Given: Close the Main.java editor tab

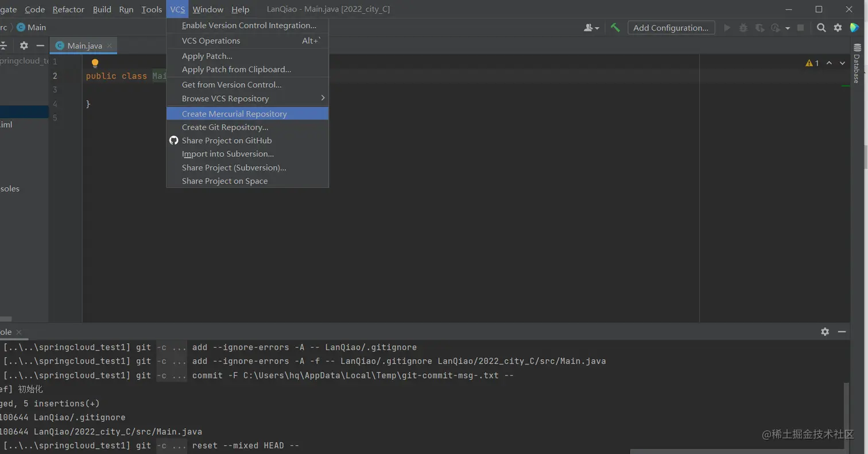Looking at the screenshot, I should click(x=109, y=45).
